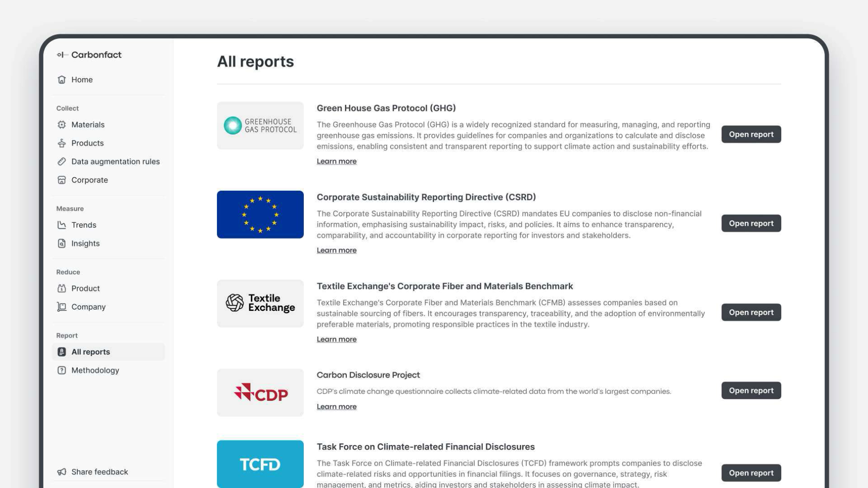This screenshot has width=868, height=488.
Task: Click the Carbon Disclosure Project title
Action: point(368,375)
